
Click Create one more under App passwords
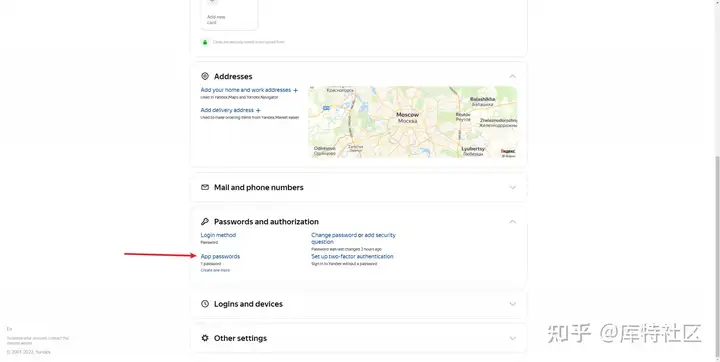tap(215, 270)
